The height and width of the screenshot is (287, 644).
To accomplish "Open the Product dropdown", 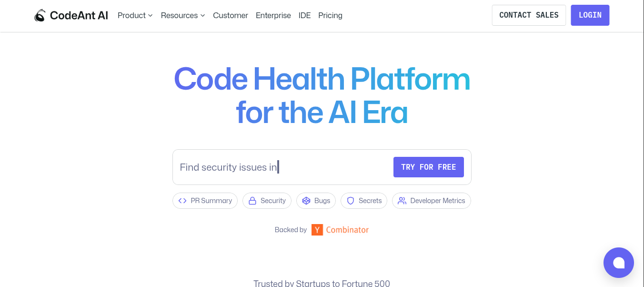I will [135, 15].
